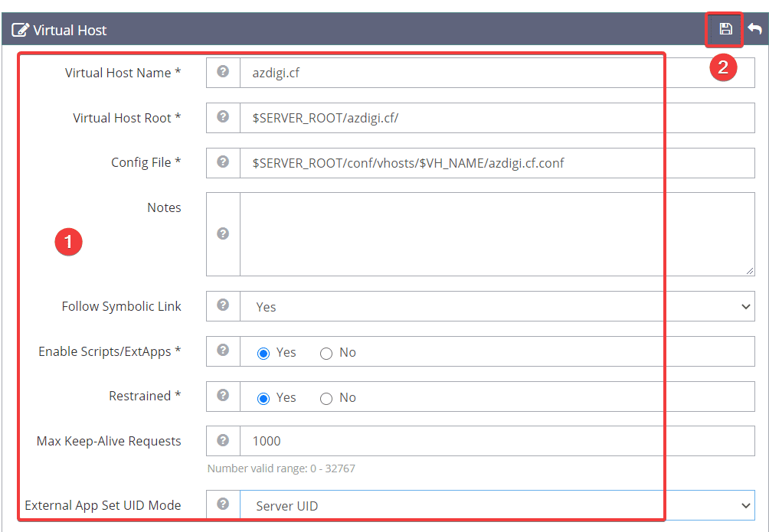The width and height of the screenshot is (769, 532).
Task: Open help for Follow Symbolic Link
Action: click(222, 305)
